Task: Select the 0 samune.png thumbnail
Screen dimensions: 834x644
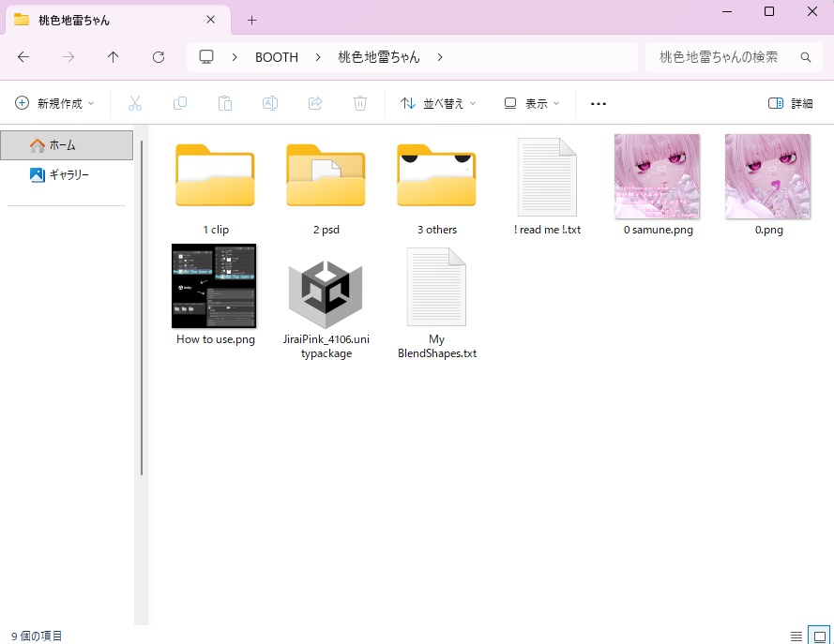Action: [x=658, y=186]
